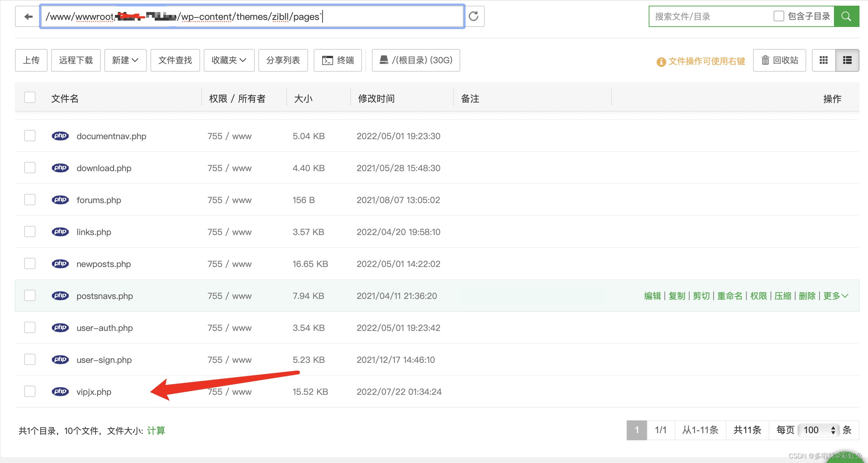Expand 更多 options for postsnavs.php

pyautogui.click(x=836, y=295)
